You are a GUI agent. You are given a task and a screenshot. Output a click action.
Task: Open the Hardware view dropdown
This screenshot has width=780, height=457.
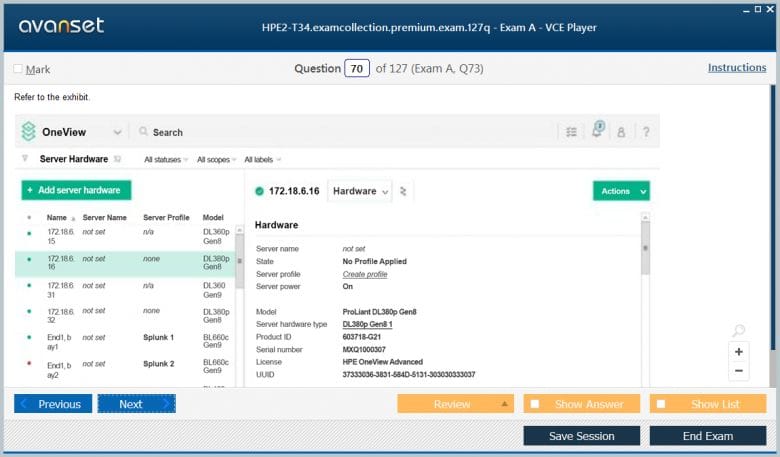(360, 191)
